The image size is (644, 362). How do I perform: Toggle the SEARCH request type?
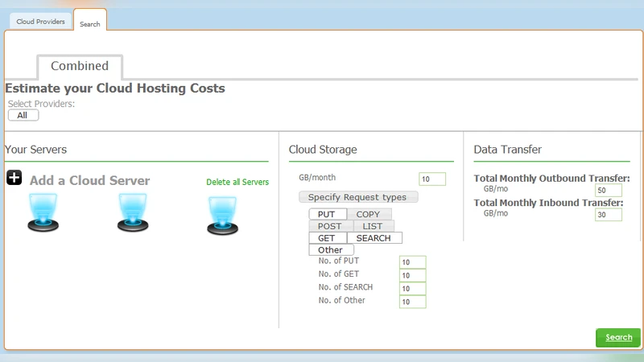click(x=374, y=238)
